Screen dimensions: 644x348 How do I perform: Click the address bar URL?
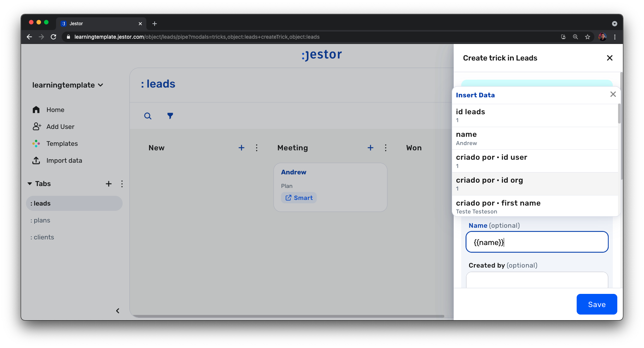click(x=197, y=37)
